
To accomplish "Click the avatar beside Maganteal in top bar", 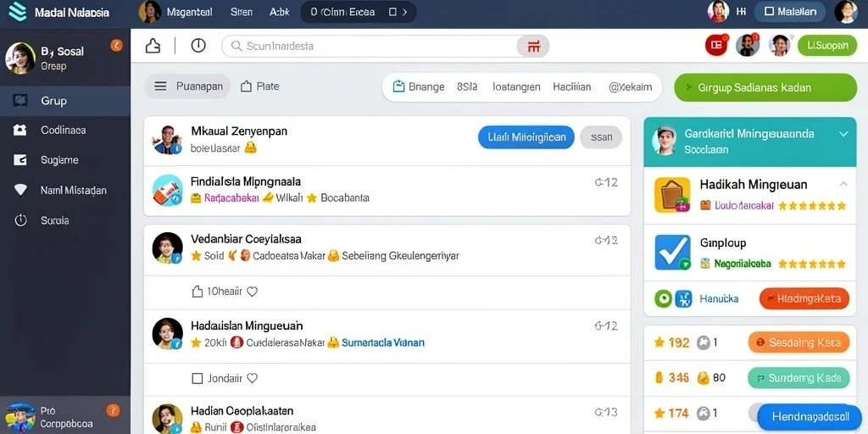I will 149,12.
